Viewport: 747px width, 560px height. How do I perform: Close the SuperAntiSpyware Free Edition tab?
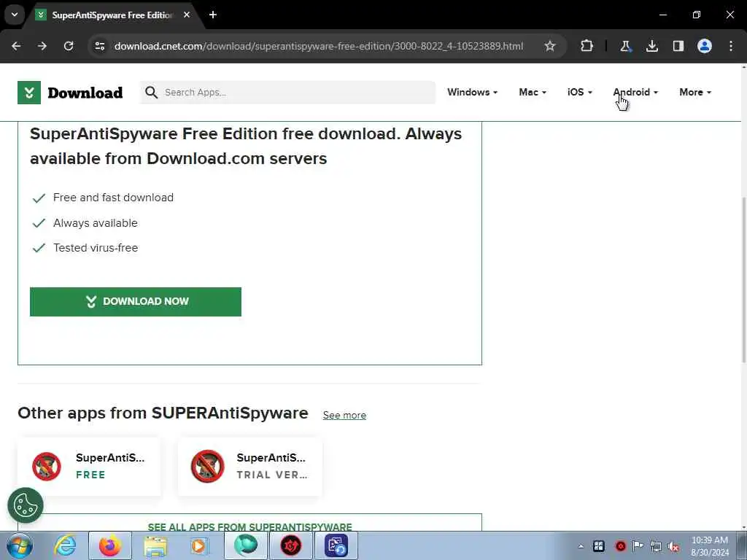(x=187, y=15)
